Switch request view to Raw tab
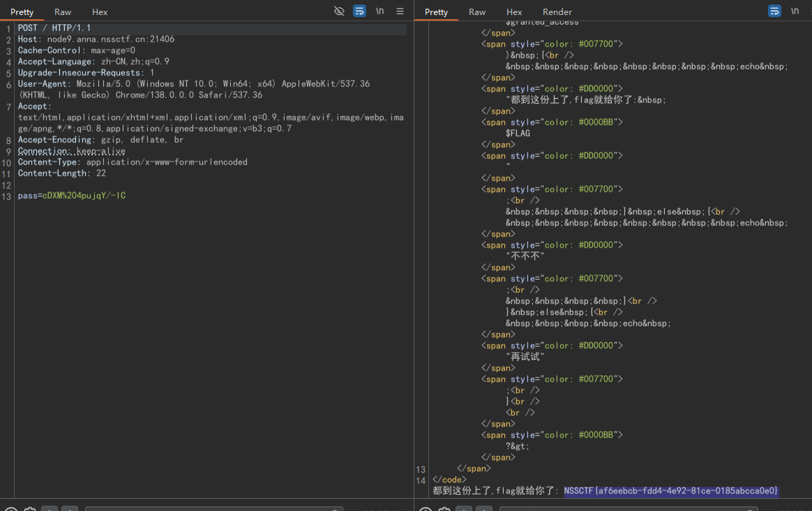The width and height of the screenshot is (812, 511). (x=63, y=12)
